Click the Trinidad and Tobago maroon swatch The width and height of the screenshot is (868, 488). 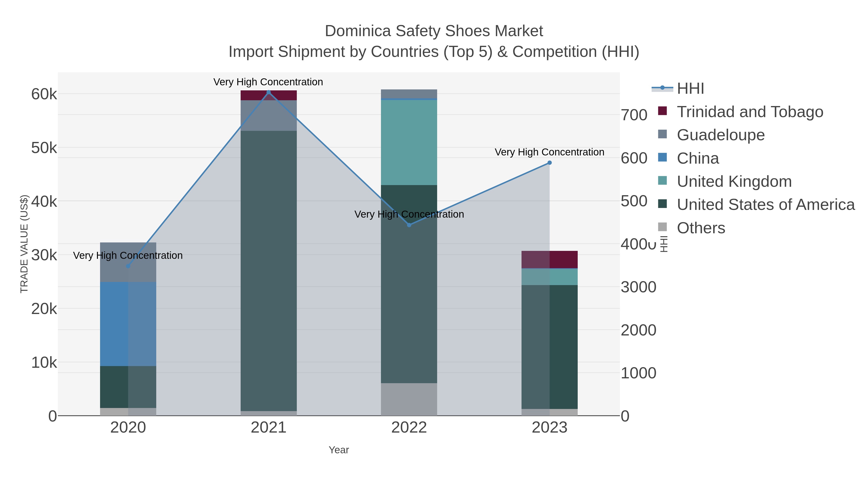coord(663,111)
